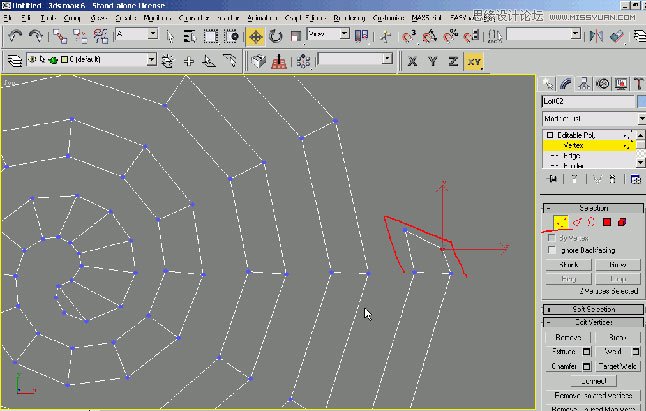Switch to the Create command panel tab
The height and width of the screenshot is (411, 646).
click(548, 84)
